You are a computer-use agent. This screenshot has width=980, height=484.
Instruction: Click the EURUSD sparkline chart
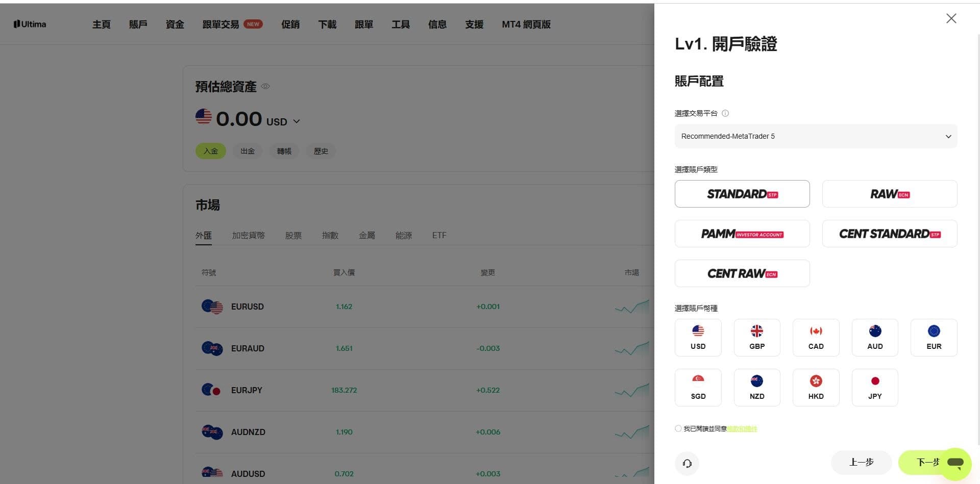pos(632,307)
